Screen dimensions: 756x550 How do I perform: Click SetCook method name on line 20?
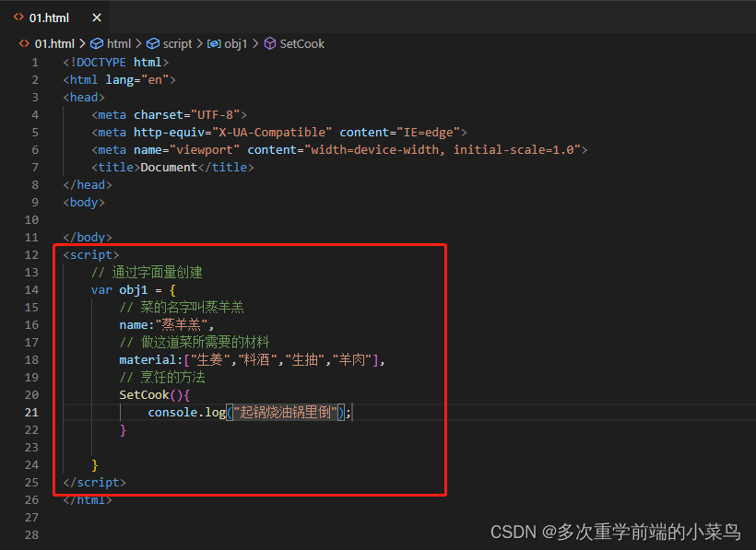tap(144, 395)
